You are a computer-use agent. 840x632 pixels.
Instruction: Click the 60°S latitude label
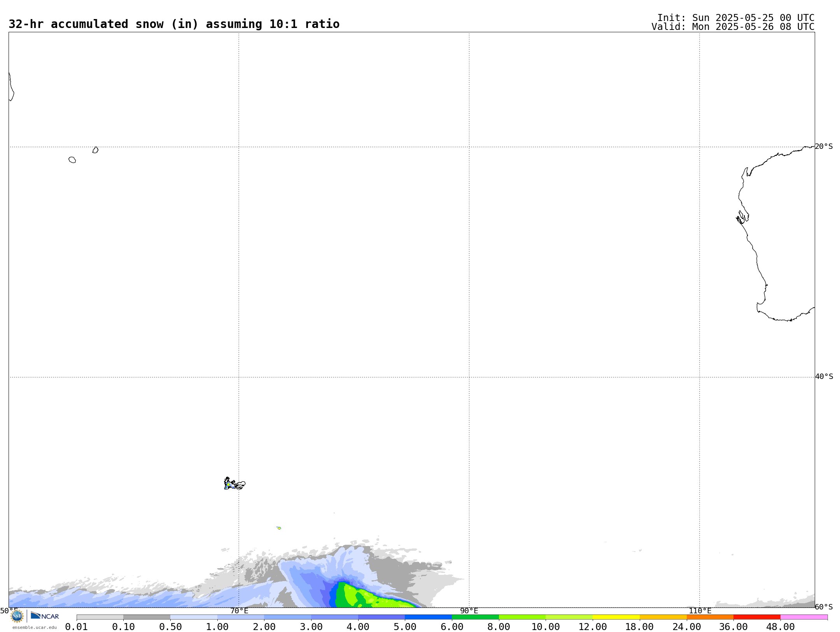824,607
